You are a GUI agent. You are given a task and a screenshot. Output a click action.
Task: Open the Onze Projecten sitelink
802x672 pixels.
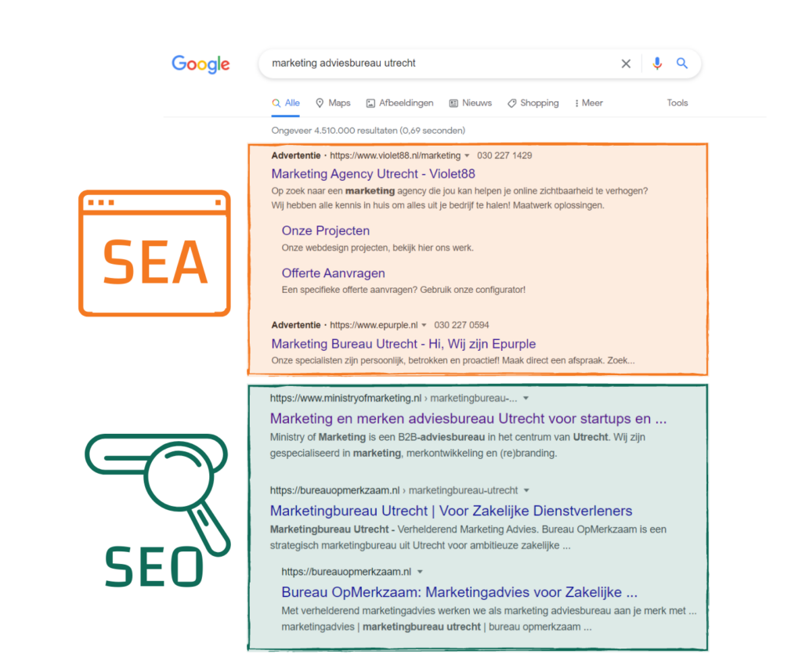tap(325, 231)
